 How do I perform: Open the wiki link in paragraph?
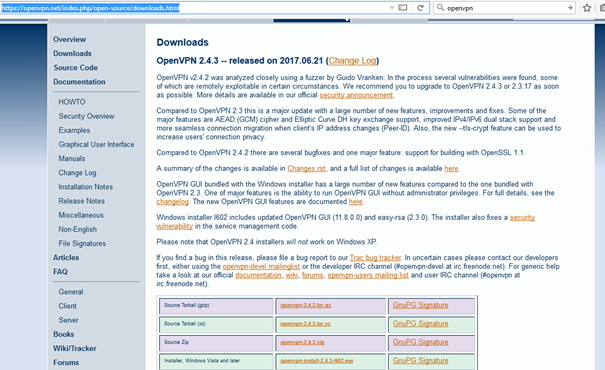[x=292, y=275]
